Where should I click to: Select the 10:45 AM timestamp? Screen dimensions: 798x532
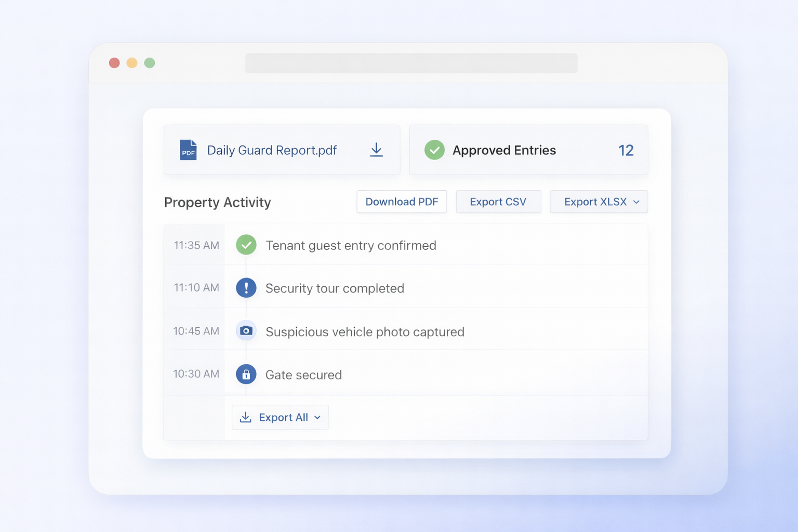[x=196, y=331]
